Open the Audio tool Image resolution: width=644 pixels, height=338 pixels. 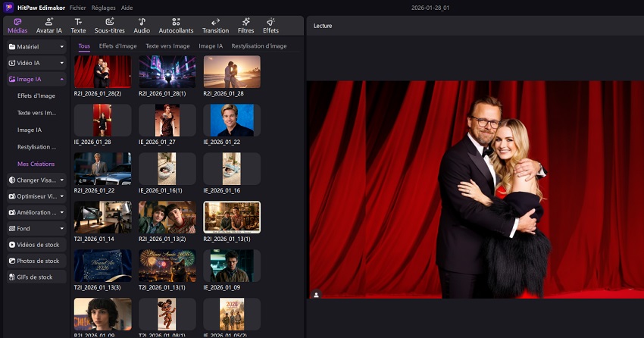click(x=142, y=26)
